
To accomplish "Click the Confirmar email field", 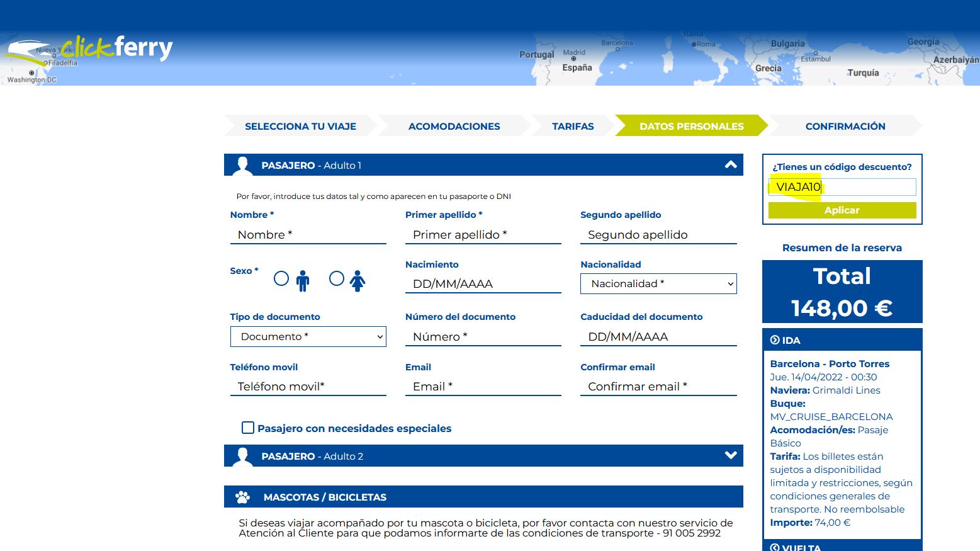I will tap(658, 387).
